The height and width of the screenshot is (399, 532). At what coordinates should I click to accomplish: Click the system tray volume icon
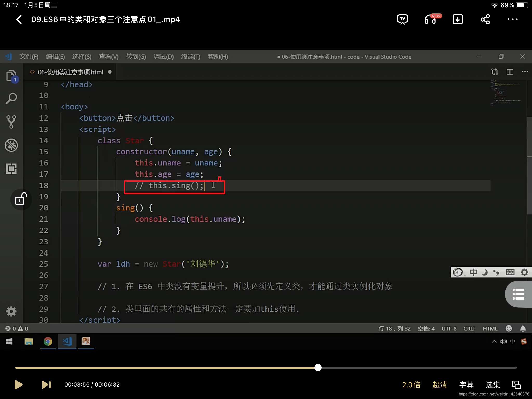(503, 341)
